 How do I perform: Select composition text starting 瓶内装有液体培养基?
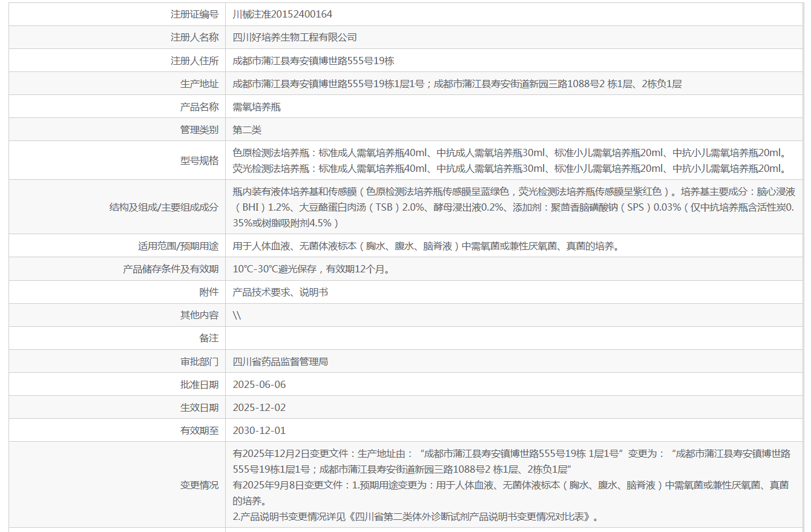(x=514, y=207)
